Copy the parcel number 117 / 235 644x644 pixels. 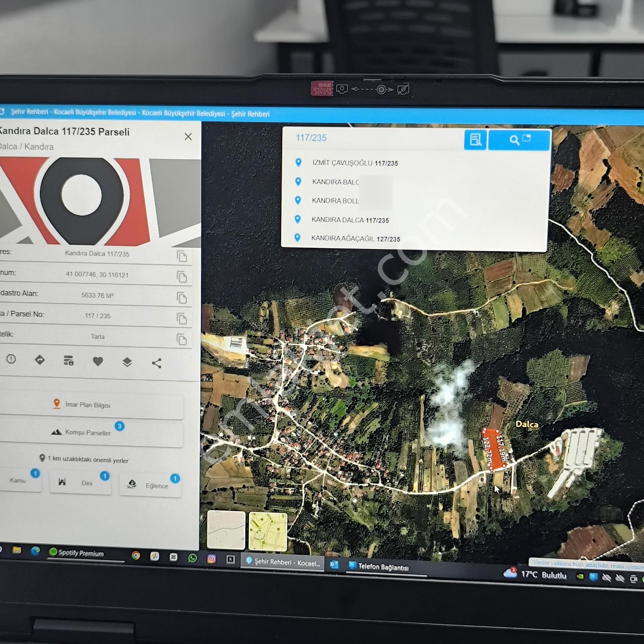tap(182, 318)
